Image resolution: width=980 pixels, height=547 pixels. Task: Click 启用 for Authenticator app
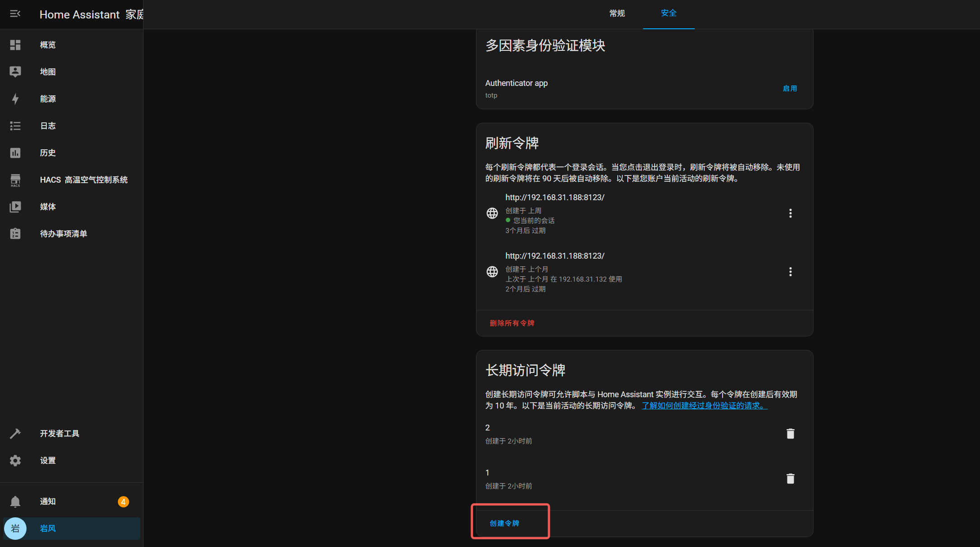coord(790,89)
